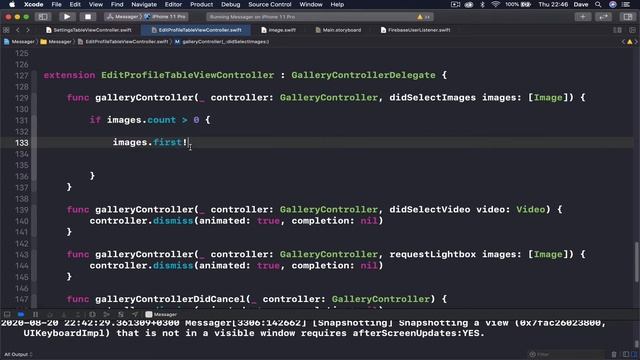This screenshot has height=360, width=640.
Task: Click 'galleryControllerDidCancel' on line 147
Action: coord(170,299)
